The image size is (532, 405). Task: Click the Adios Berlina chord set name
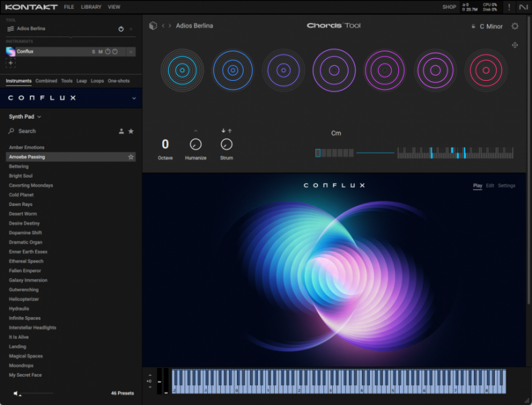pos(194,26)
